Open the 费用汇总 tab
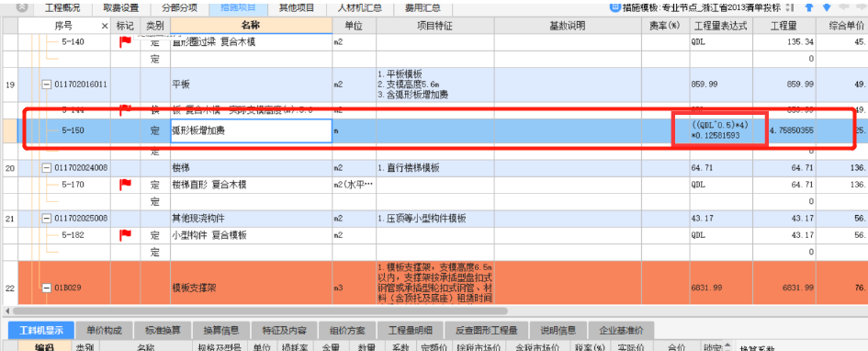This screenshot has width=868, height=351. [423, 7]
